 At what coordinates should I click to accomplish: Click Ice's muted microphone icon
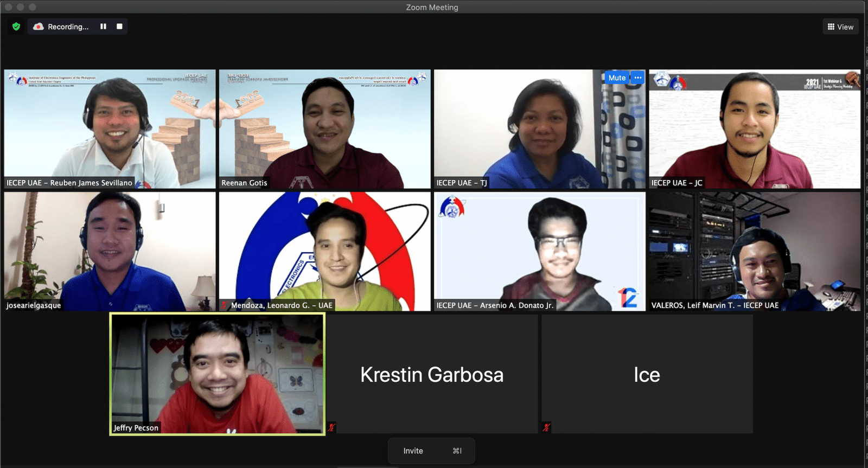(x=546, y=427)
